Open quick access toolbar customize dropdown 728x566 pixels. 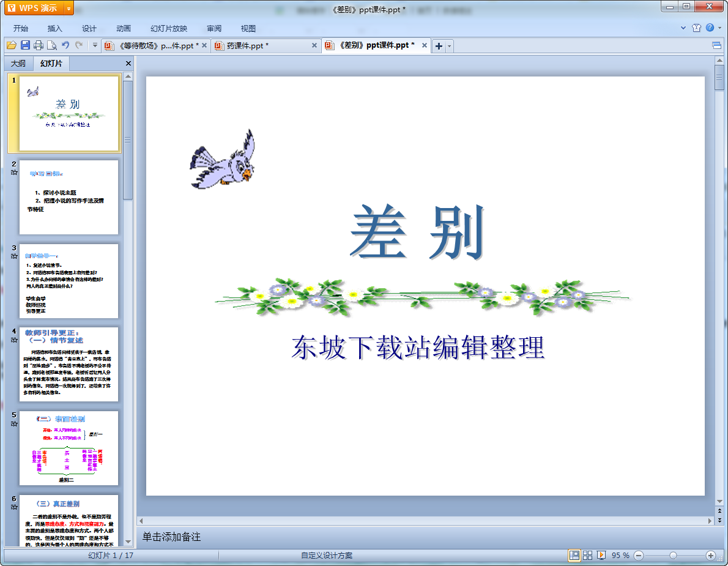click(x=95, y=45)
